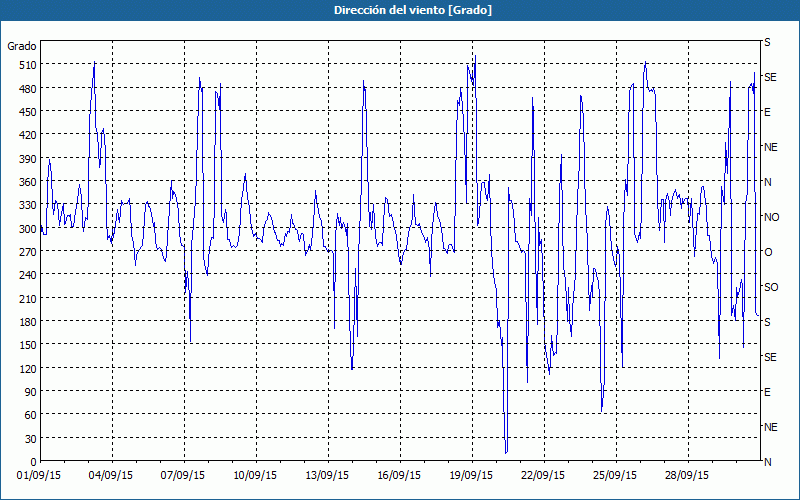Click the 120 tick label on the Grado axis
Viewport: 800px width, 500px height.
click(28, 369)
